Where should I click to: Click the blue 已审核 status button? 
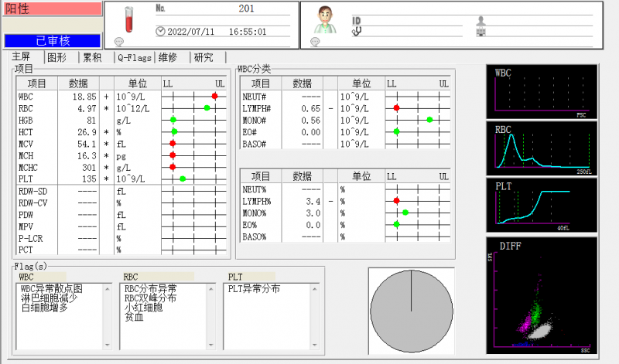coord(52,41)
